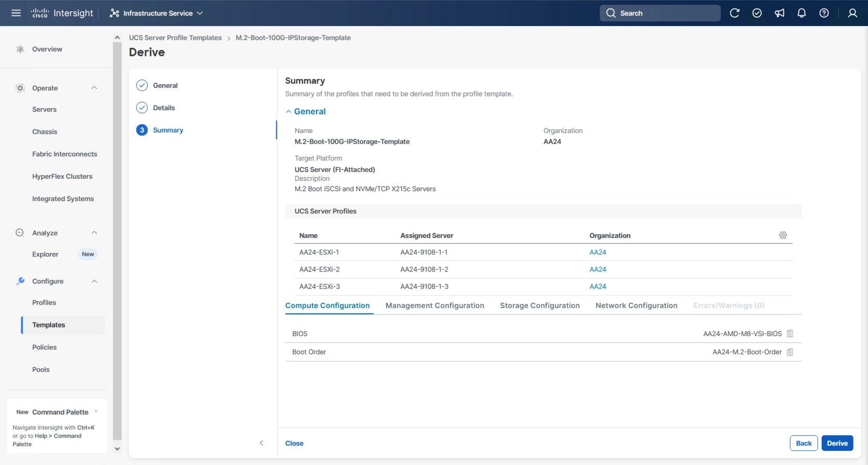Open Fabric Interconnects in the sidebar
Image resolution: width=868 pixels, height=465 pixels.
click(64, 154)
